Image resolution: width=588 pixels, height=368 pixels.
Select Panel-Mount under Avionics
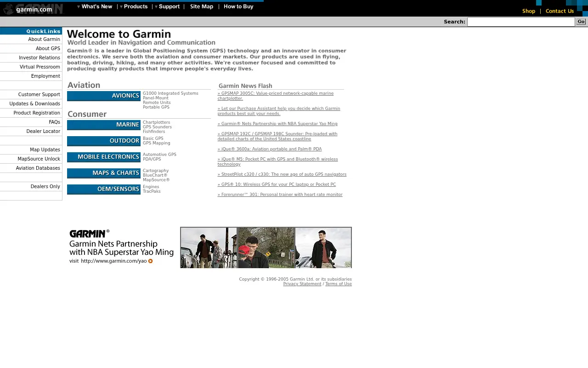[x=156, y=98]
